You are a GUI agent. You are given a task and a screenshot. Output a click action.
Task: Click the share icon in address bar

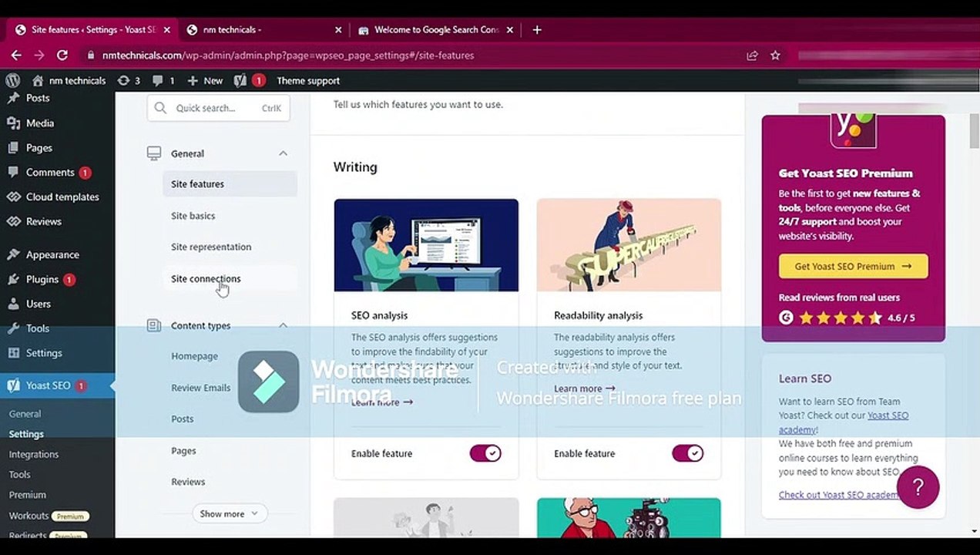tap(752, 55)
